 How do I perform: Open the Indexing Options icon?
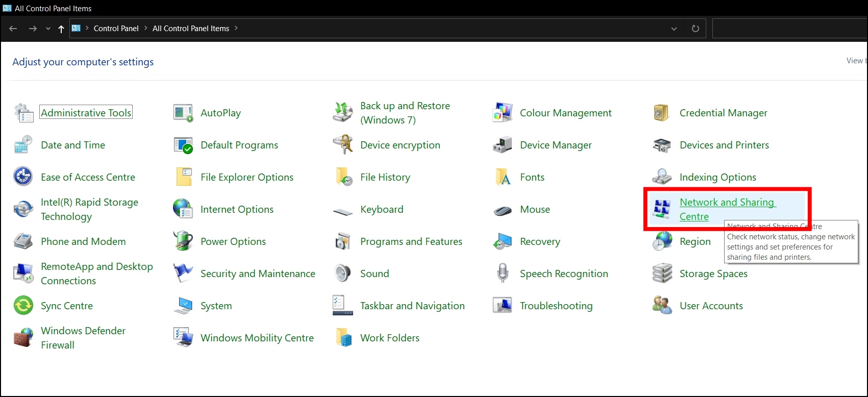pyautogui.click(x=662, y=177)
